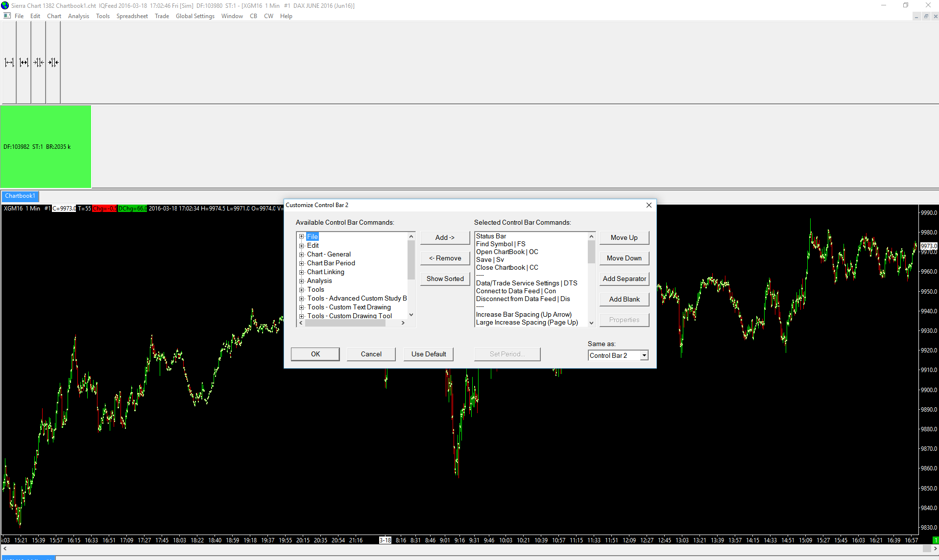The width and height of the screenshot is (939, 560).
Task: Expand the File node in available commands
Action: [302, 236]
